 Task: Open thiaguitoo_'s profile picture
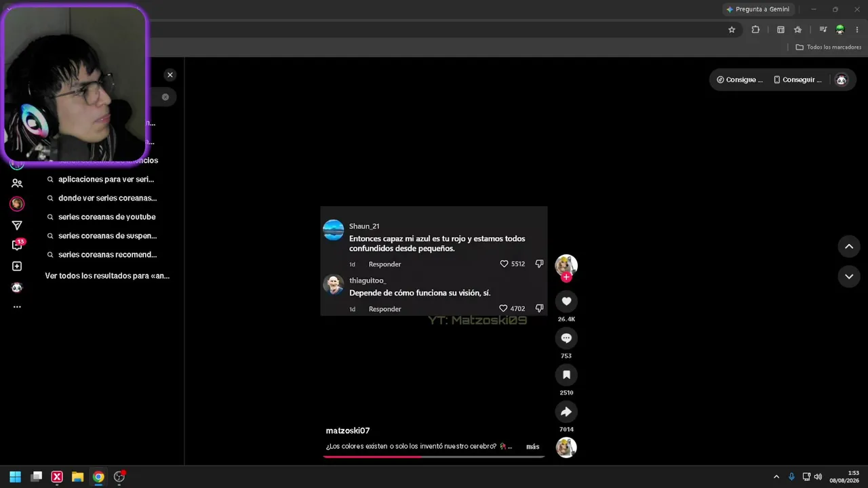[333, 285]
